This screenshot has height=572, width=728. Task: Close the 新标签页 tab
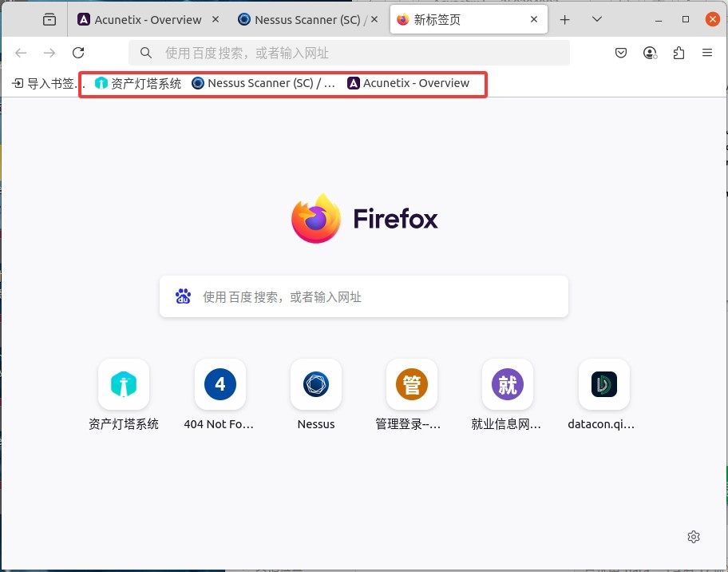click(x=534, y=19)
